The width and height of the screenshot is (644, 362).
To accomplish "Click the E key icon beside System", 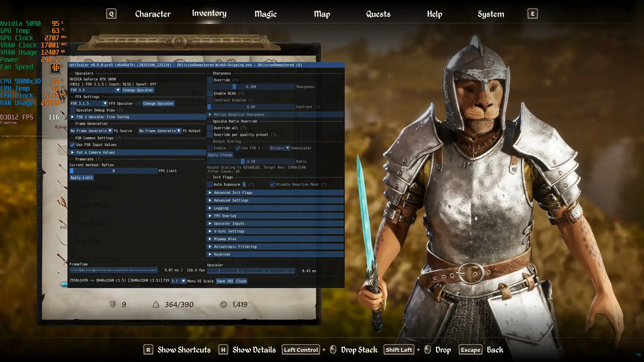I will pyautogui.click(x=533, y=14).
